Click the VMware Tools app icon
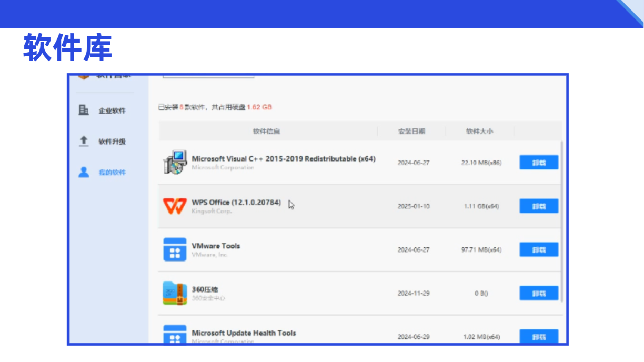The image size is (644, 362). pos(175,249)
